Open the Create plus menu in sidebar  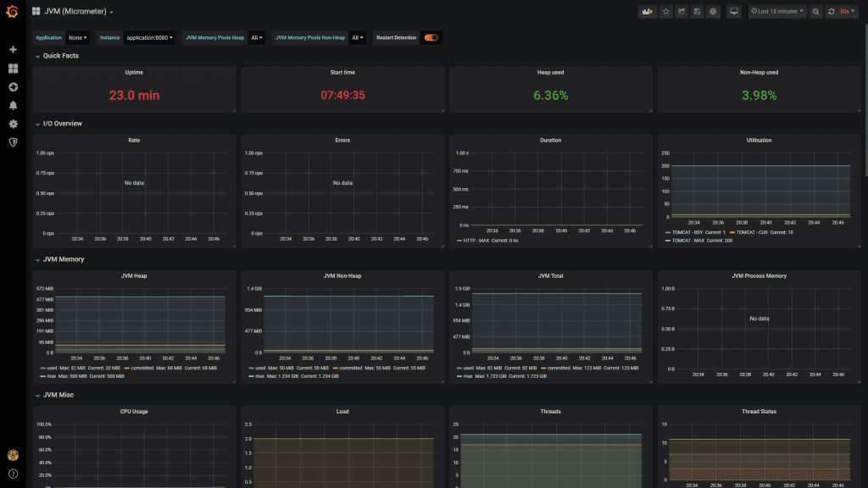pos(13,49)
